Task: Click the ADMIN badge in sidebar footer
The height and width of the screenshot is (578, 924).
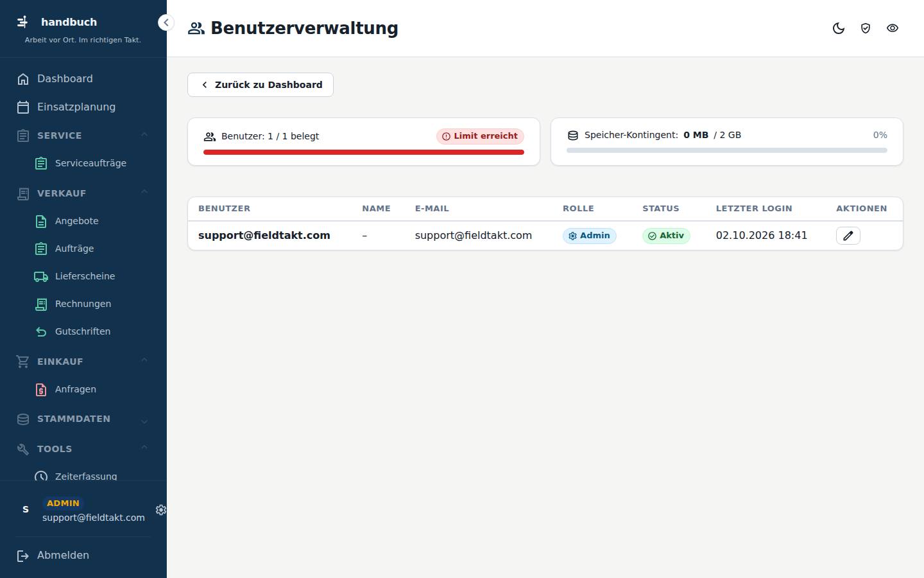Action: [63, 504]
